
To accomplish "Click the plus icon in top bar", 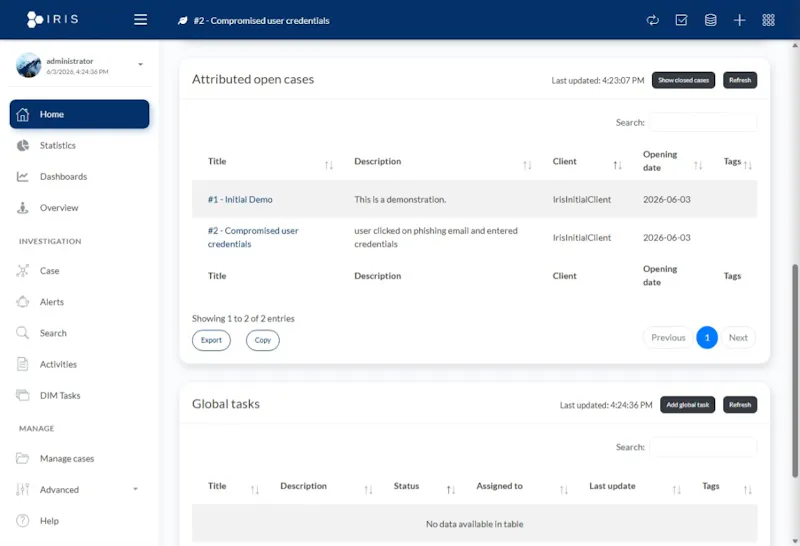I will pyautogui.click(x=739, y=20).
